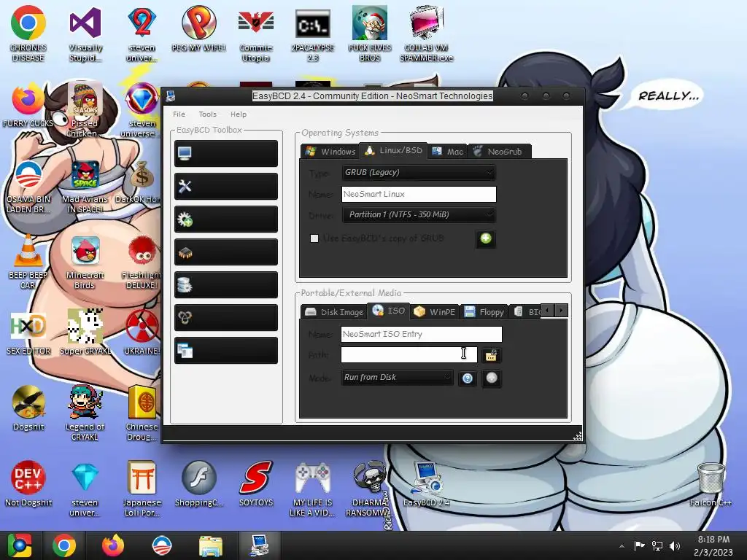Open the View Settings toolbox button with monitor icon
Screen dimensions: 747x560
tap(226, 153)
